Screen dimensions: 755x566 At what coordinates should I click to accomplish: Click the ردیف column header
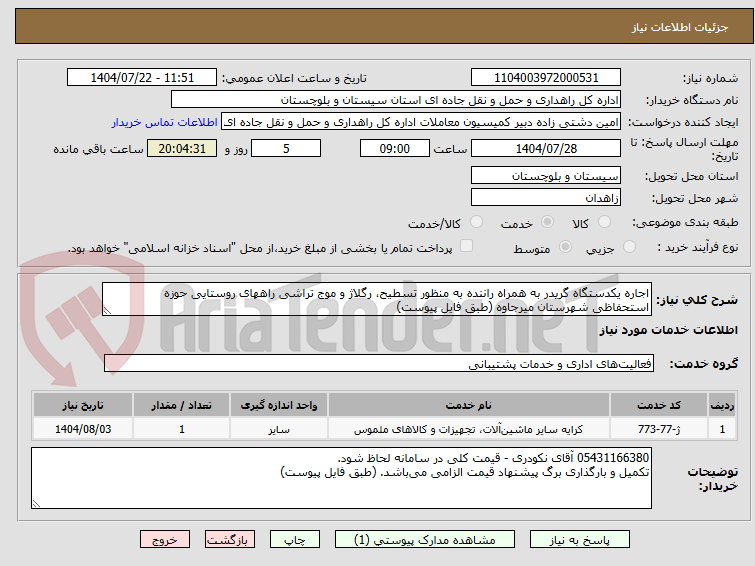[x=722, y=405]
